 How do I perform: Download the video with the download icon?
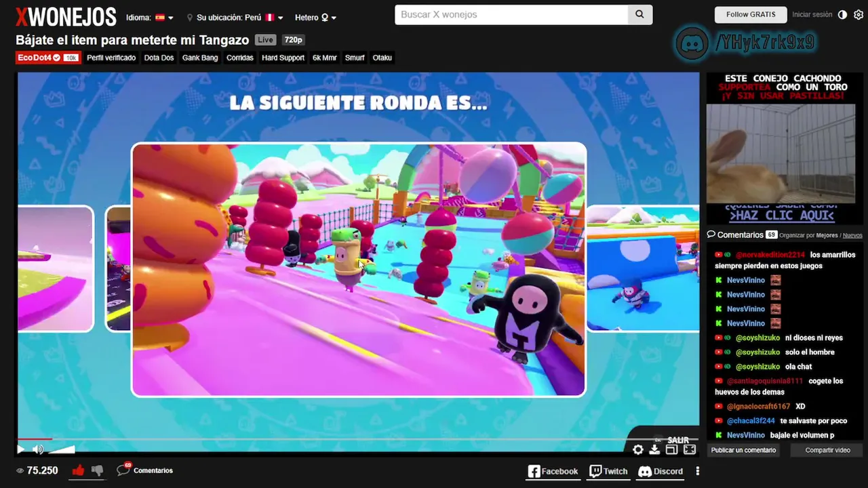(x=654, y=449)
